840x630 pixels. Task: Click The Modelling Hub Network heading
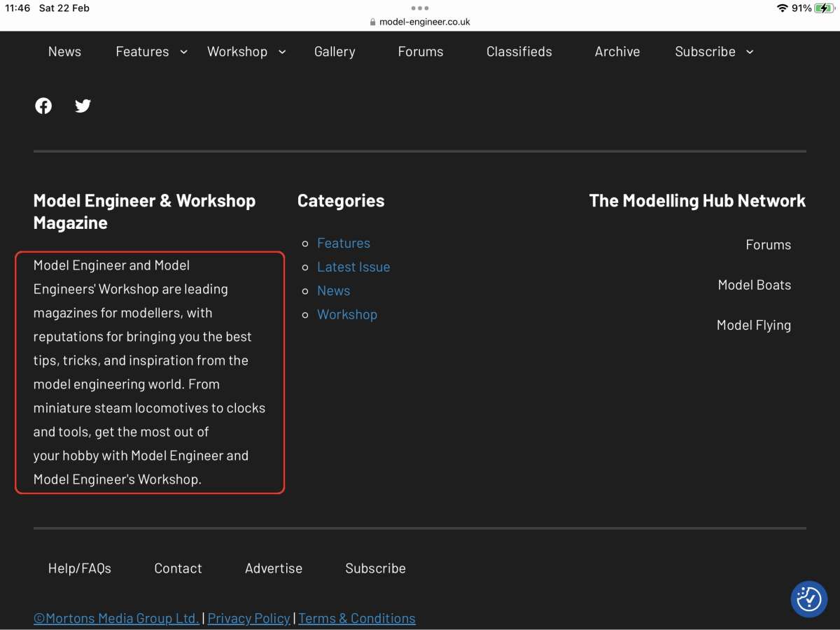click(697, 201)
